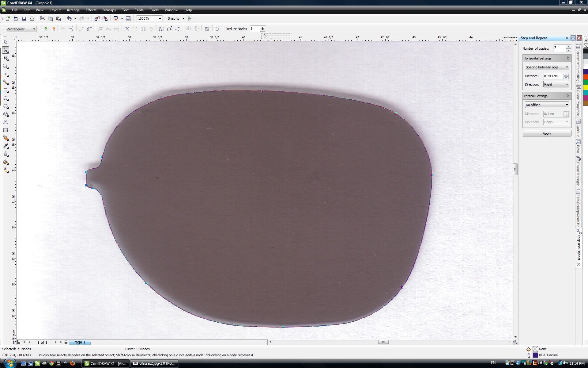Viewport: 588px width, 368px height.
Task: Open the Options icon beside Snap to
Action: (190, 19)
